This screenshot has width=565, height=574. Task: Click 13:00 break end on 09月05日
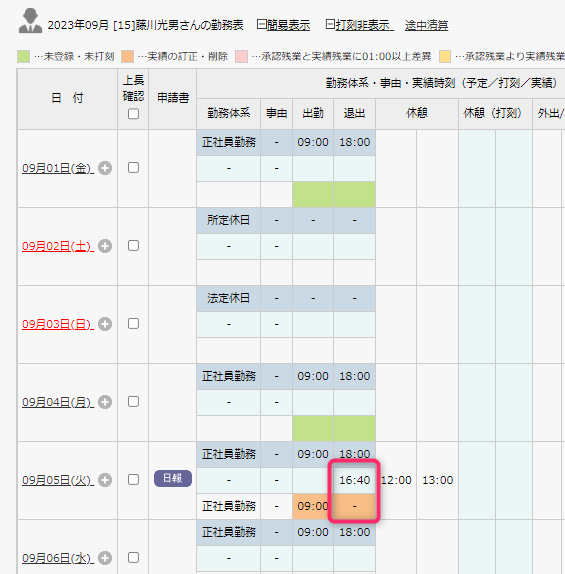click(x=438, y=480)
